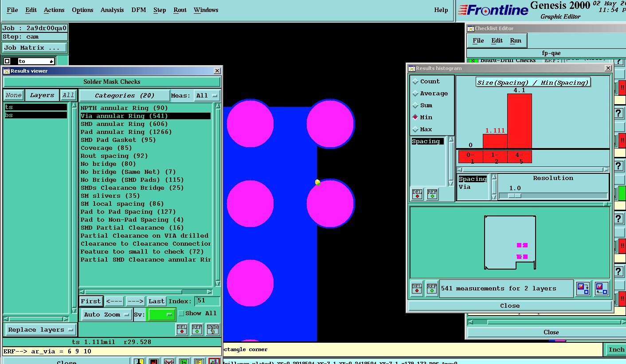Click the Job Matrix ... button
Image resolution: width=626 pixels, height=364 pixels.
pos(35,47)
